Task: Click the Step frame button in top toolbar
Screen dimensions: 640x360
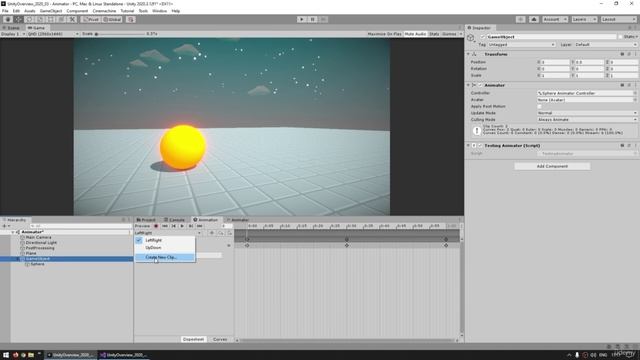Action: click(x=323, y=19)
